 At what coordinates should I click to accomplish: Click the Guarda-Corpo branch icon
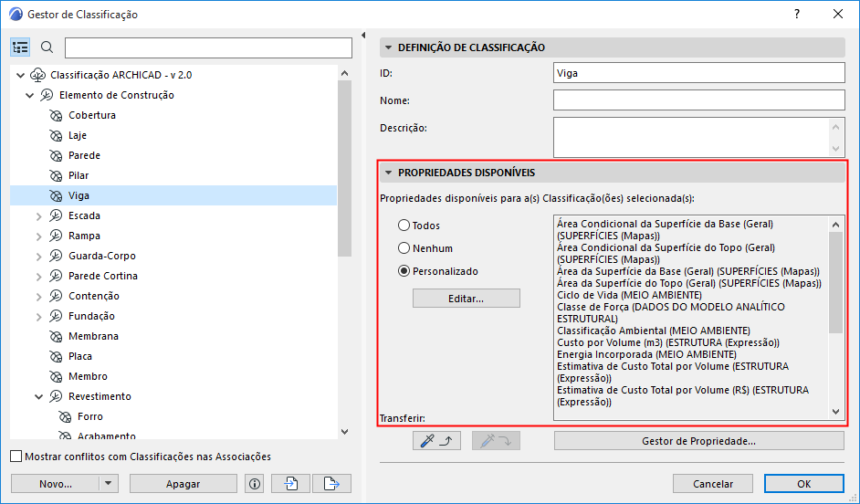[56, 257]
